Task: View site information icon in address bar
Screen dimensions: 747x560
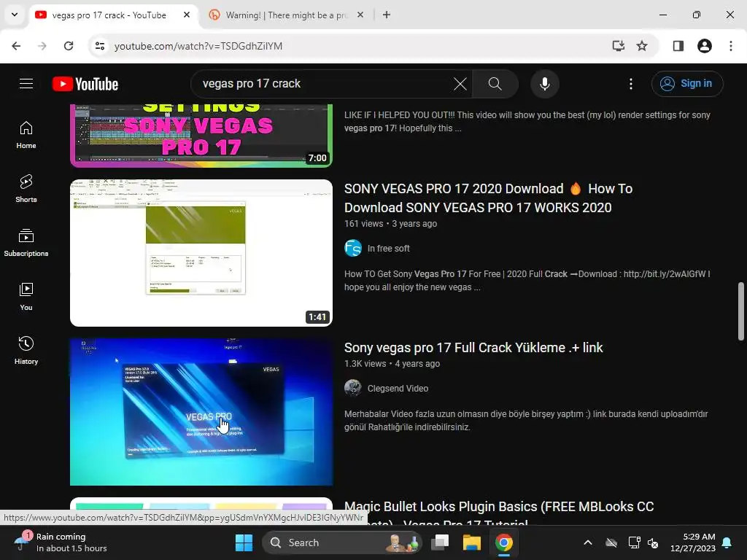Action: point(100,46)
